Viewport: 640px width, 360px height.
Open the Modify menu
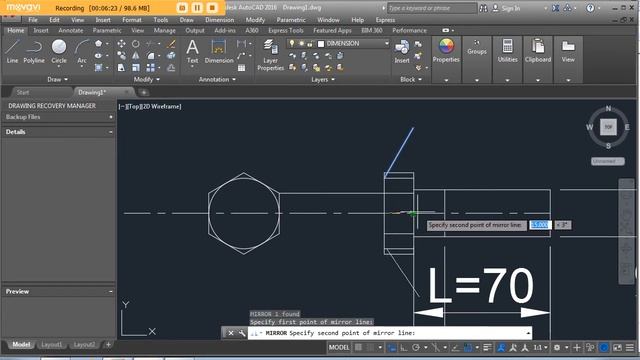(255, 20)
